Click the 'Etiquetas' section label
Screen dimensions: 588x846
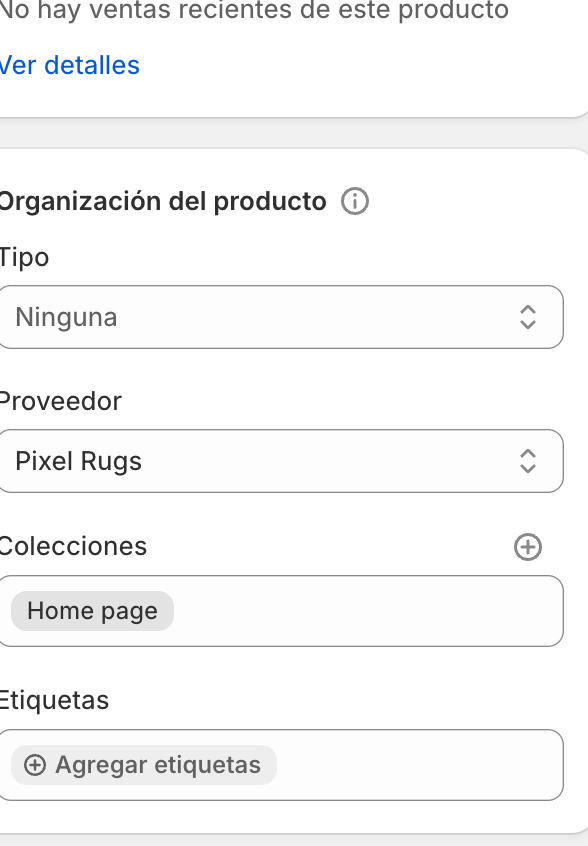coord(54,700)
